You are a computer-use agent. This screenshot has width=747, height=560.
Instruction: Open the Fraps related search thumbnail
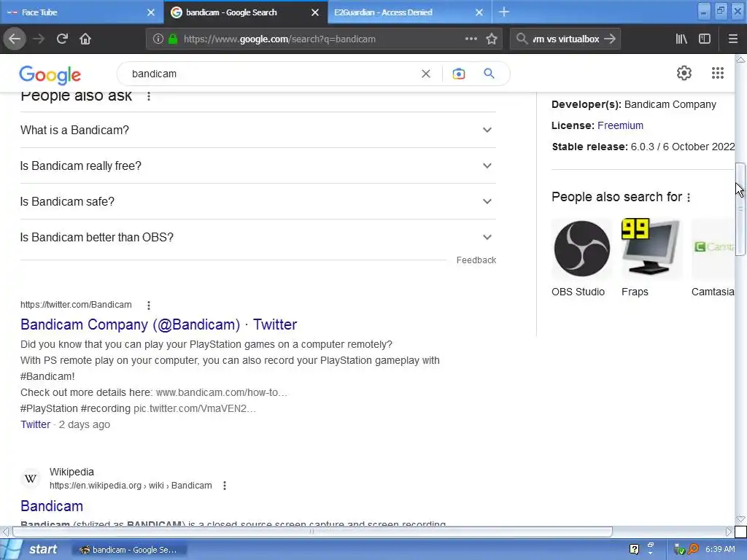pos(651,249)
